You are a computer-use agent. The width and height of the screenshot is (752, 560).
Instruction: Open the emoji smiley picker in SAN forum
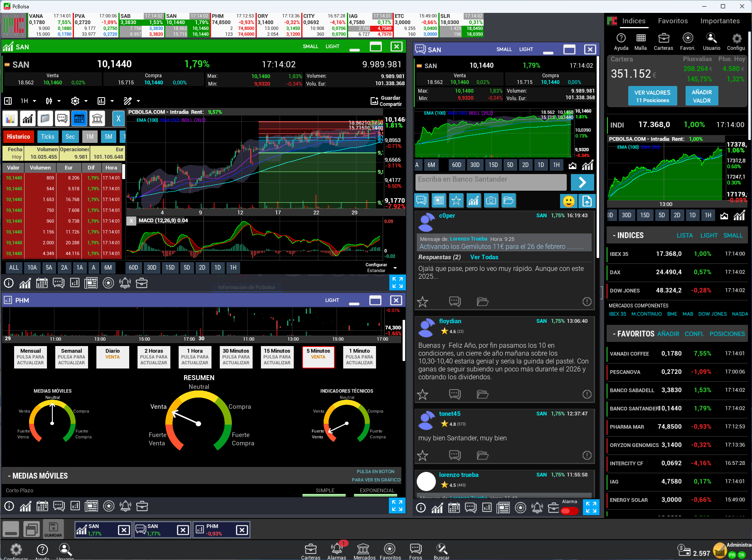[x=569, y=201]
